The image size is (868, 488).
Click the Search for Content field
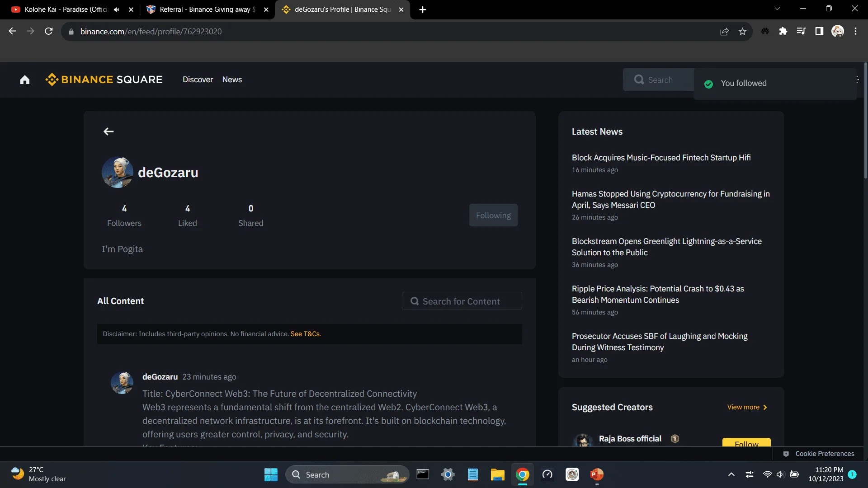462,301
